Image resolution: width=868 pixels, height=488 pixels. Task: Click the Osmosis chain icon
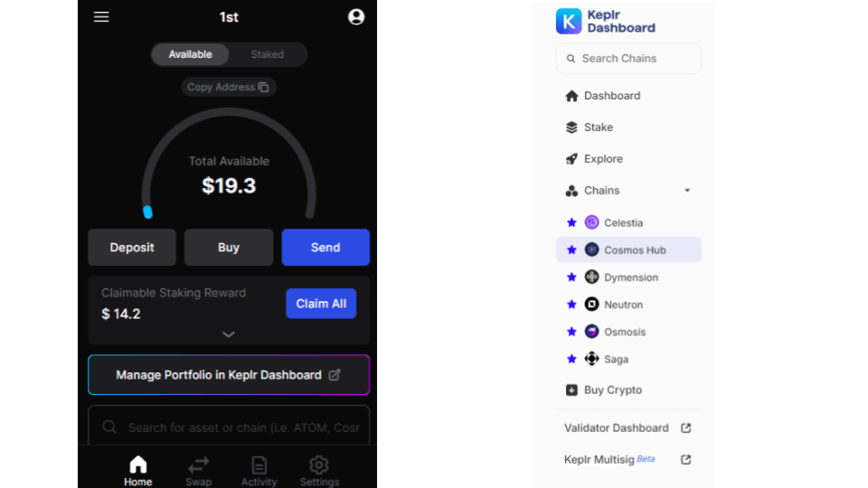click(x=591, y=332)
